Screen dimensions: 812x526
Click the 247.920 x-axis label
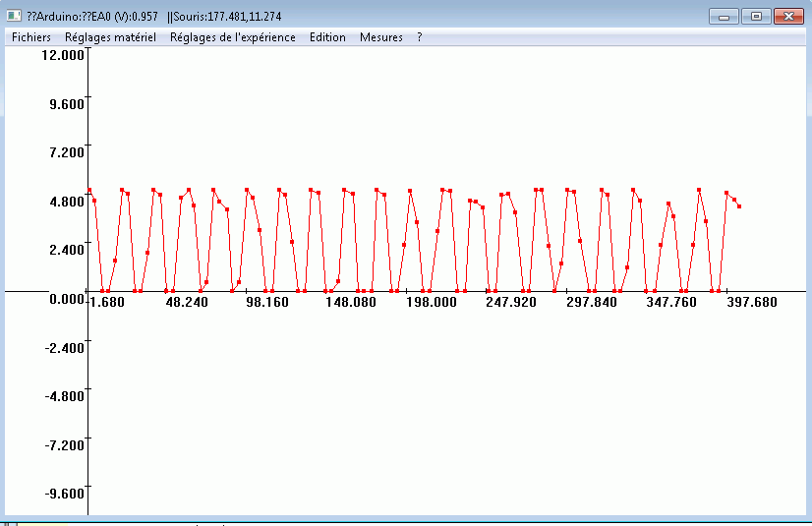(x=511, y=302)
